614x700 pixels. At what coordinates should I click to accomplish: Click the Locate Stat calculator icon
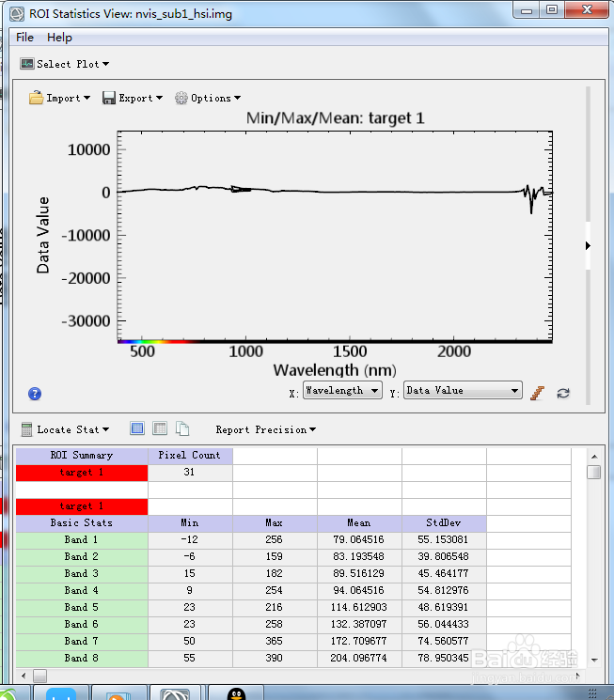click(27, 429)
